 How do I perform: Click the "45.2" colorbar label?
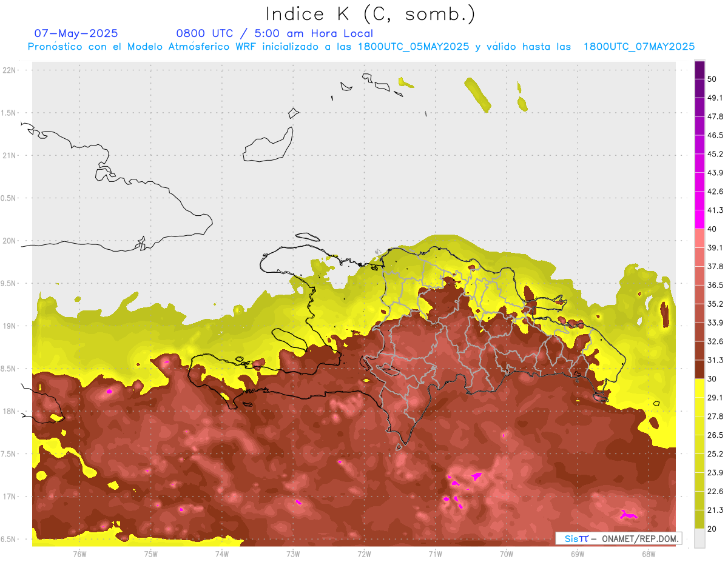click(715, 154)
